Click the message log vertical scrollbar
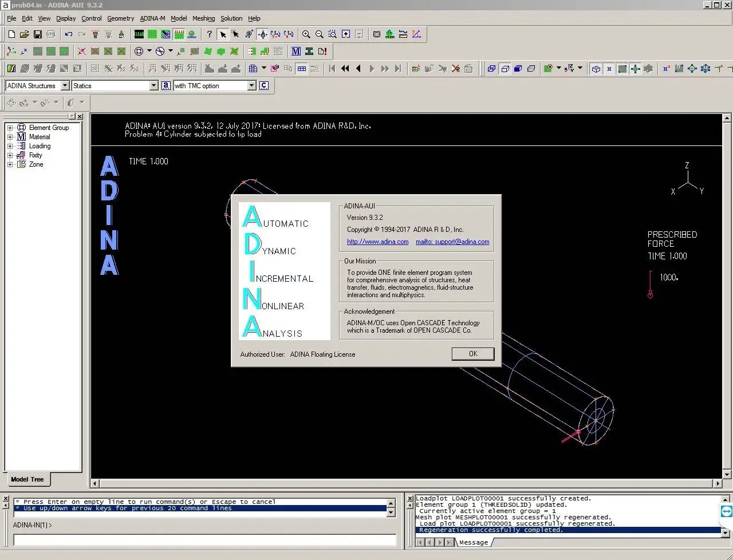 [726, 515]
